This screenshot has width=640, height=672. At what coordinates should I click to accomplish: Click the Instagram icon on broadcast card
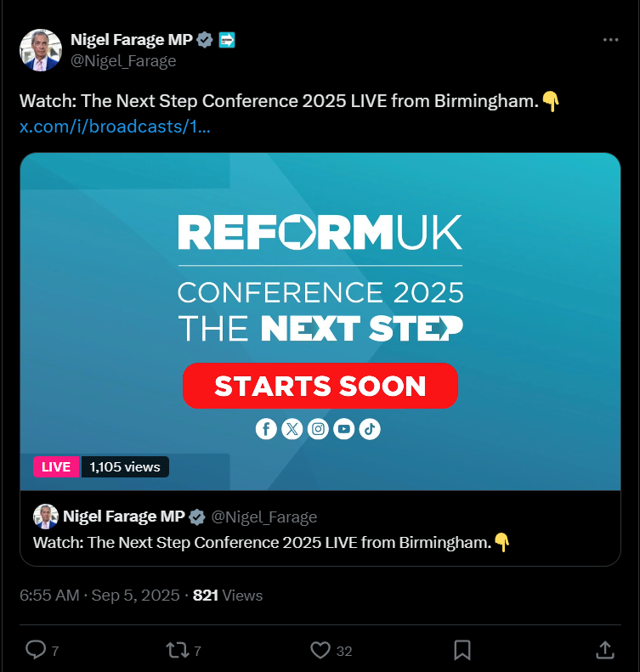(318, 428)
